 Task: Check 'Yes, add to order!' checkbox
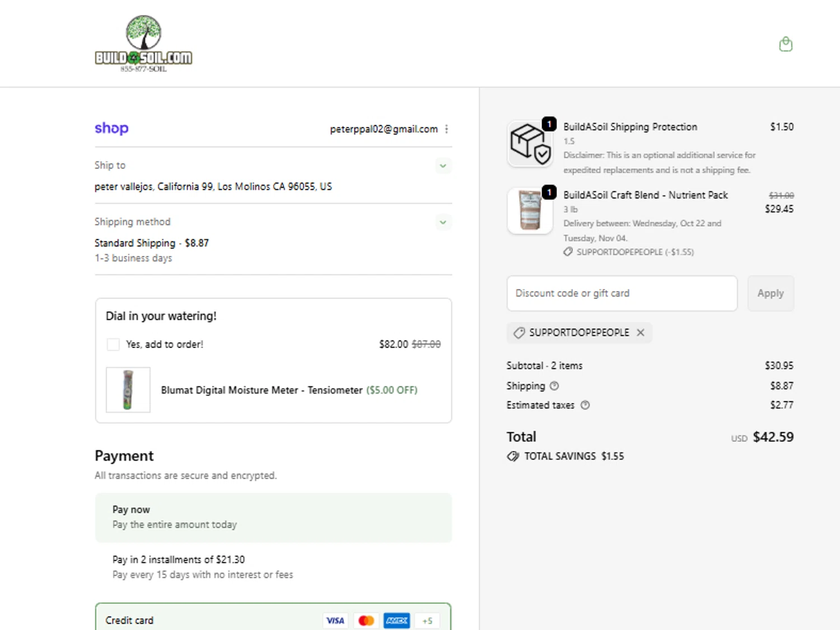pos(113,344)
